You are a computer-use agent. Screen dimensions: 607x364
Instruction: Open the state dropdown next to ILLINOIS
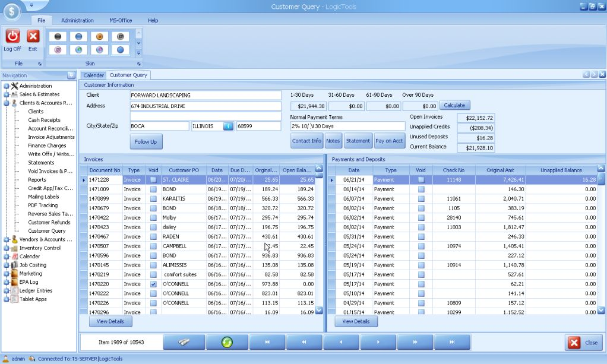coord(228,126)
